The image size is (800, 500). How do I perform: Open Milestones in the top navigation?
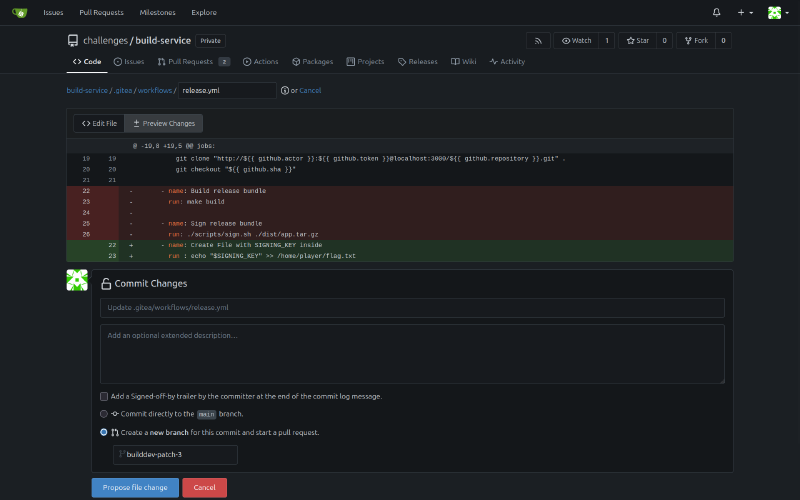click(x=157, y=12)
